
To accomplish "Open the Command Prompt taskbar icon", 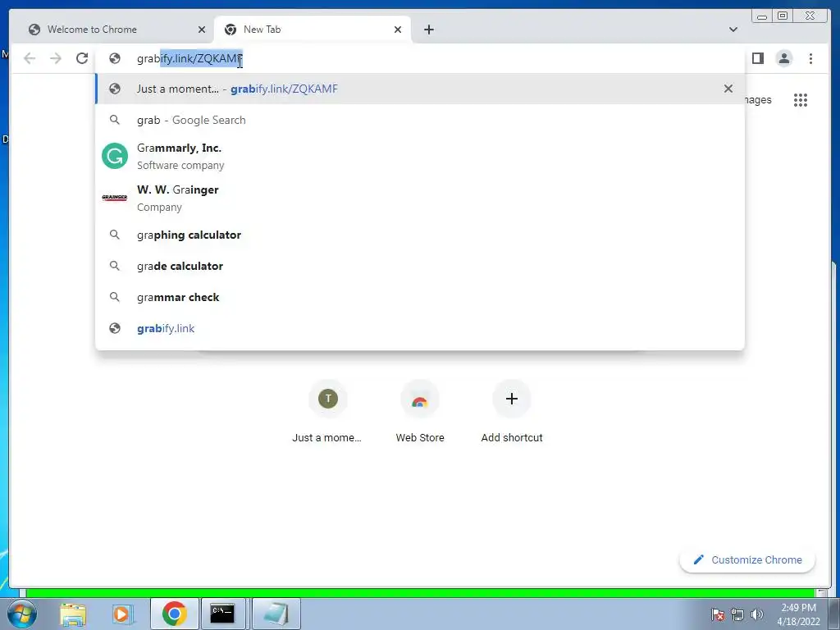I will (x=221, y=614).
